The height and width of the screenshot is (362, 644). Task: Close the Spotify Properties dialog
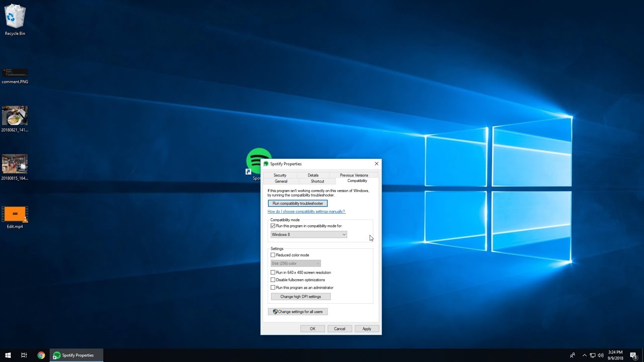click(x=376, y=164)
